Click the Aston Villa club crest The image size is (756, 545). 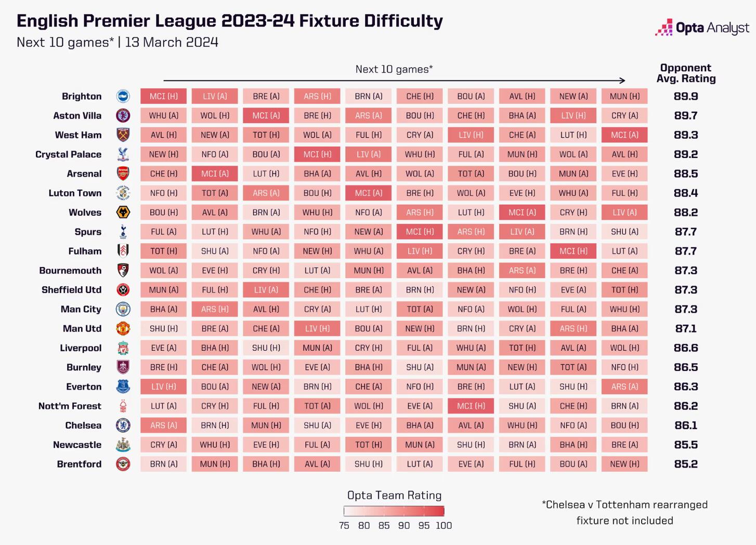click(123, 115)
